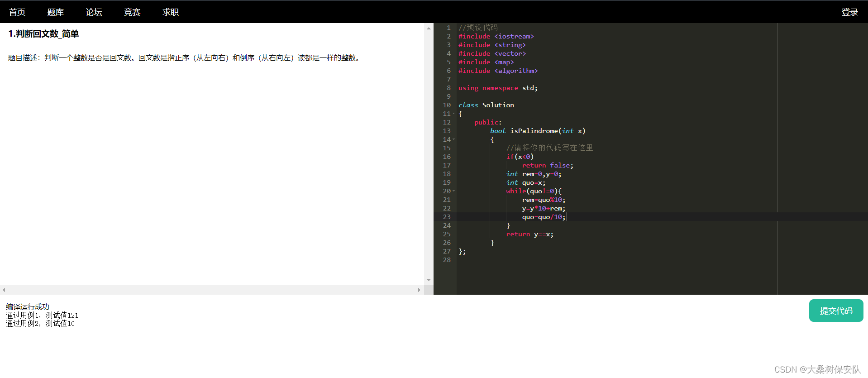The image size is (868, 378).
Task: Place cursor on '#include <vector>' line
Action: 492,53
